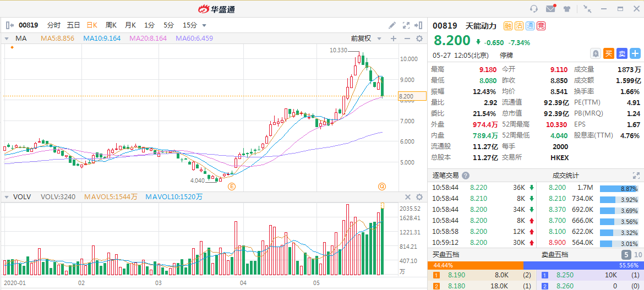Viewport: 644px width, 290px height.
Task: Open the customer service headset icon
Action: point(533,9)
